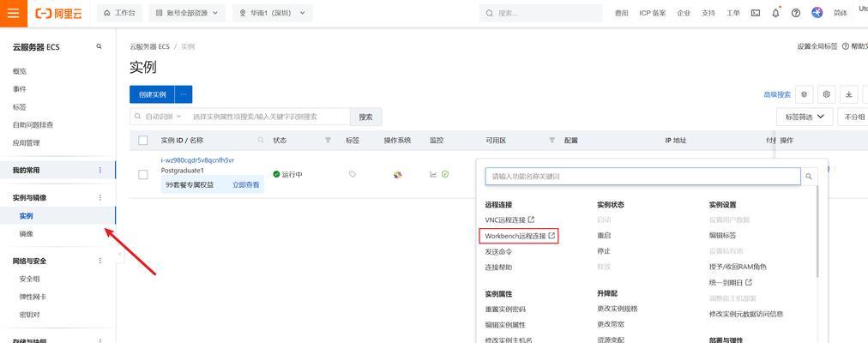Click the three-dot menu beside 网络与安全
Viewport: 868px width, 343px height.
(100, 261)
